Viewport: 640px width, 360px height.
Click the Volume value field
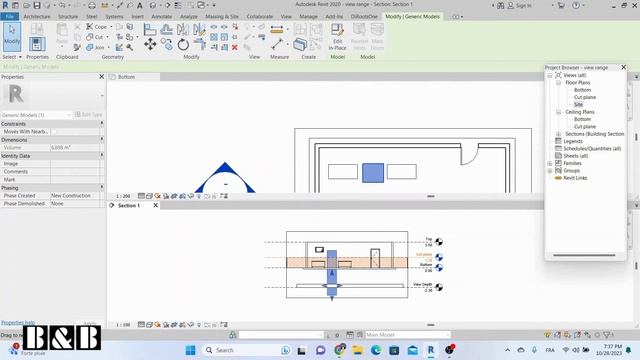tap(75, 147)
